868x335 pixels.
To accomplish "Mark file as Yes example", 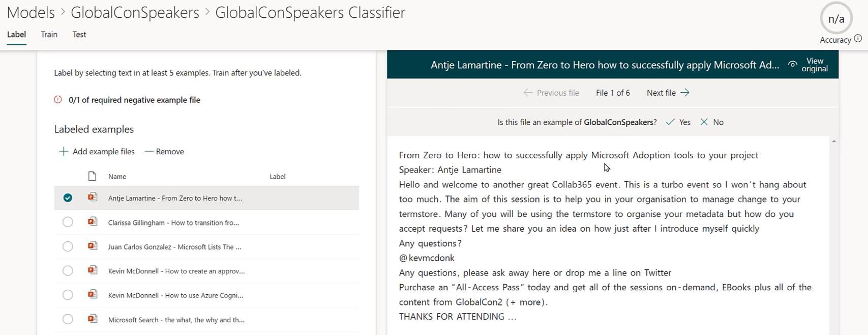I will click(678, 122).
